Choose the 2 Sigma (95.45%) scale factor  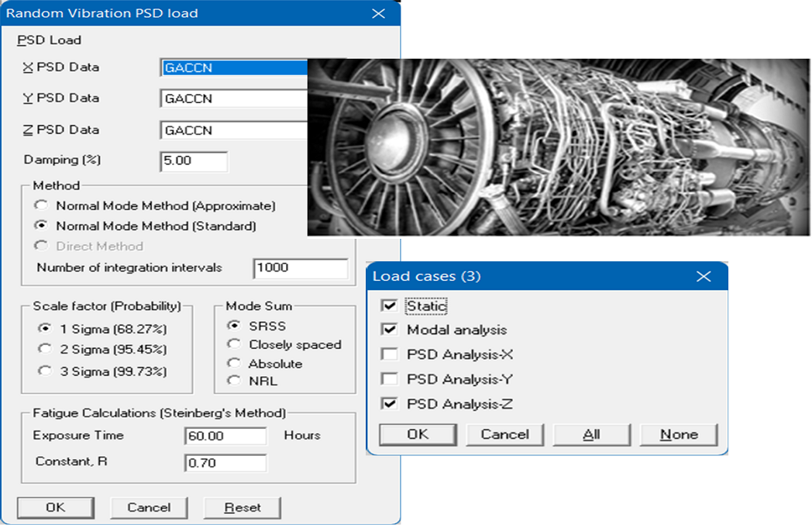[x=46, y=349]
